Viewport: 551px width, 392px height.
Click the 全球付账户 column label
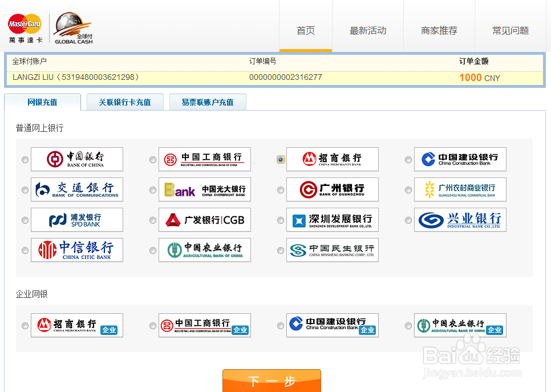tap(30, 61)
